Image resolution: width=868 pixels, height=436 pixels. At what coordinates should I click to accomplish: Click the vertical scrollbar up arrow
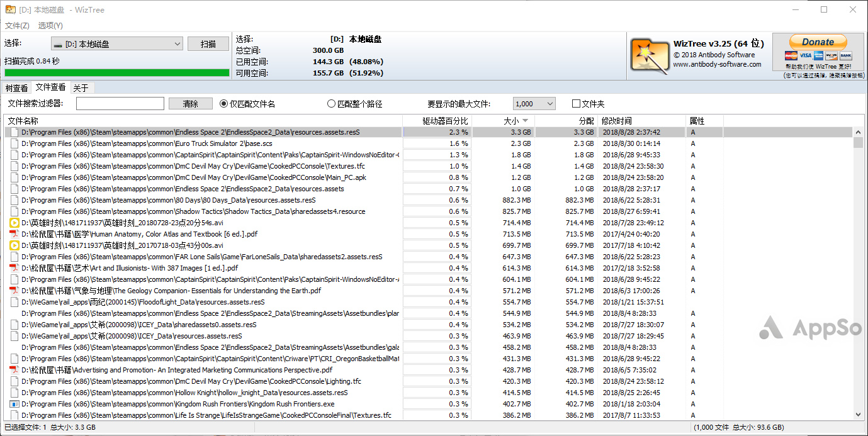(x=858, y=132)
